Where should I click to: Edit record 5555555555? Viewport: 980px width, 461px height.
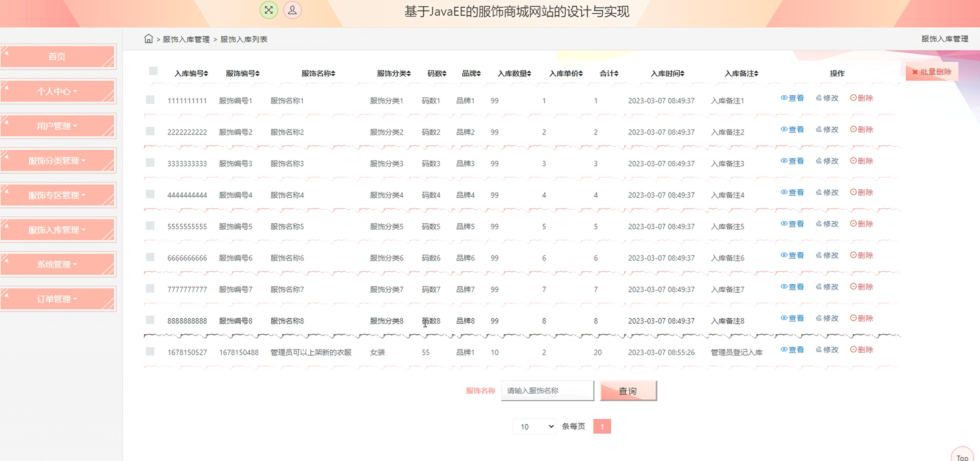(x=827, y=224)
